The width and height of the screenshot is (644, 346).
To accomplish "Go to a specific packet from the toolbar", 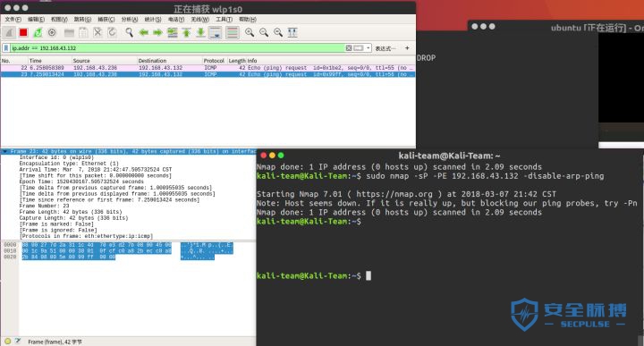I will tap(173, 32).
